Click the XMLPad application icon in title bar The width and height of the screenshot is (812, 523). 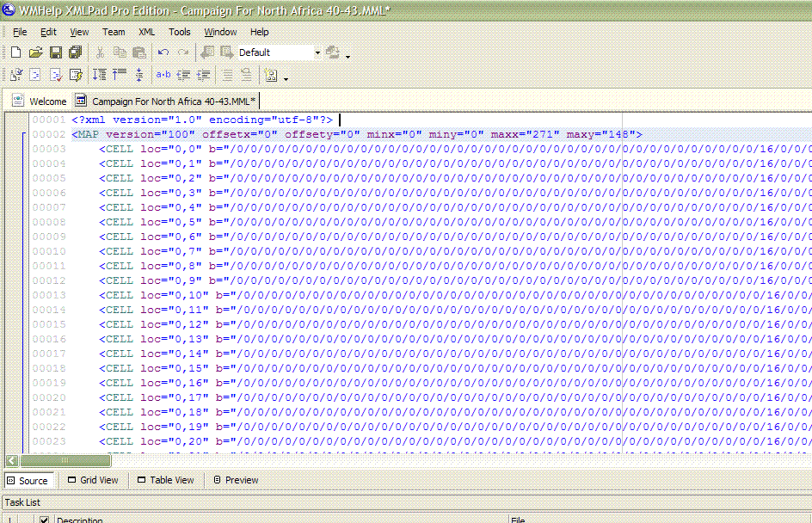pyautogui.click(x=9, y=9)
